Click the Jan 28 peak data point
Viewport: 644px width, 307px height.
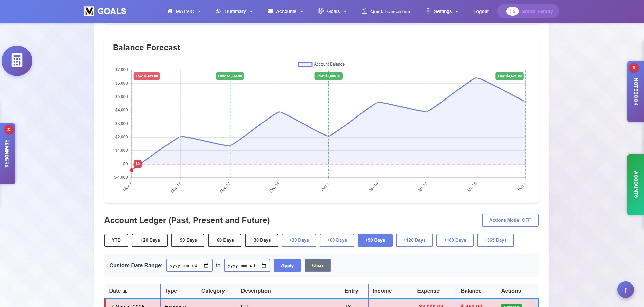(x=476, y=78)
